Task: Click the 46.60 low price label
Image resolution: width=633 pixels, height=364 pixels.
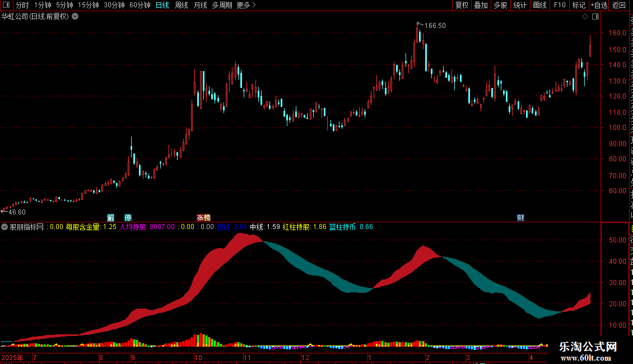Action: [17, 212]
